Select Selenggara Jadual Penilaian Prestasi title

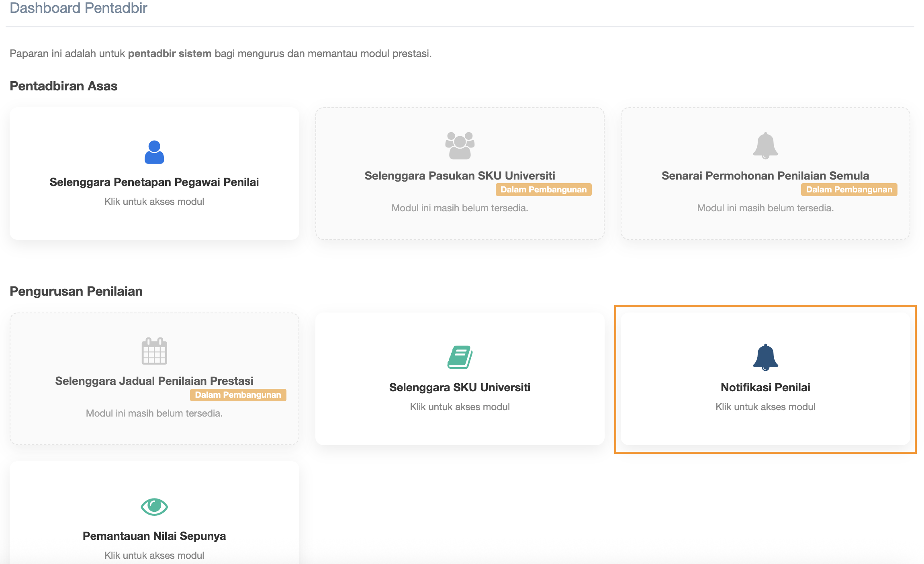(x=154, y=381)
